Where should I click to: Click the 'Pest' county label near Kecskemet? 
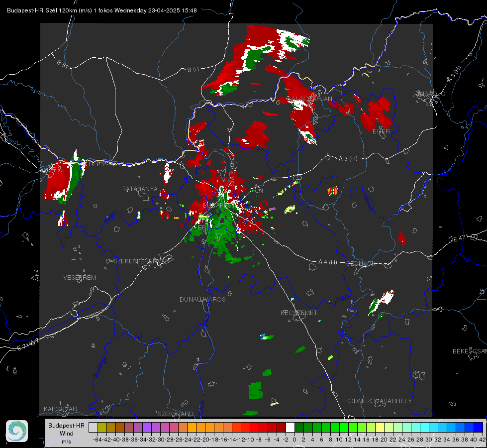coord(343,300)
